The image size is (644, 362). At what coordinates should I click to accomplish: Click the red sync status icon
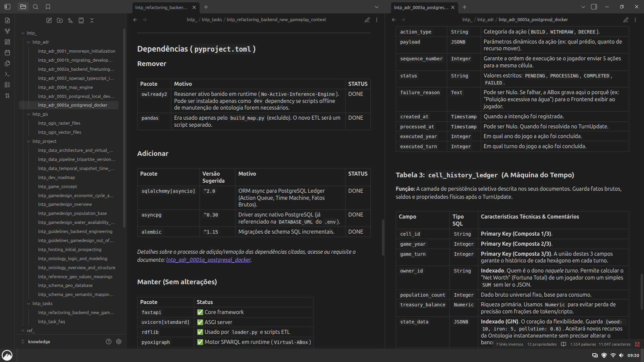click(637, 344)
